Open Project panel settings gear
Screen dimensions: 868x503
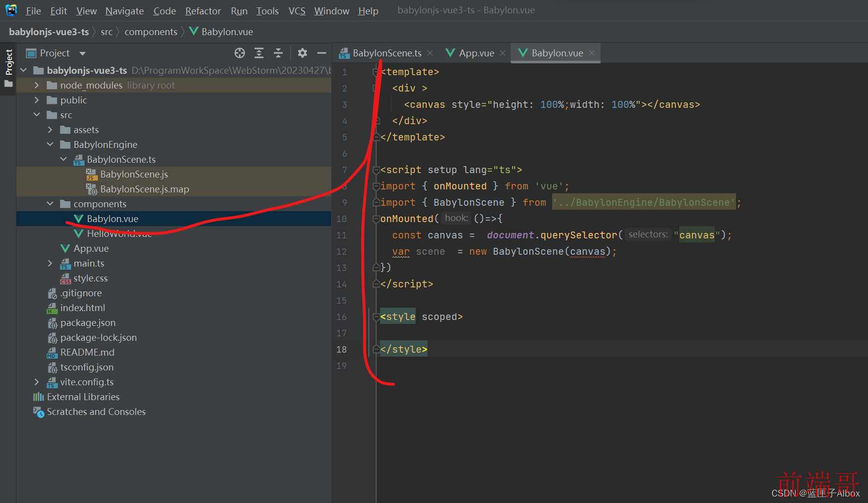[x=303, y=53]
